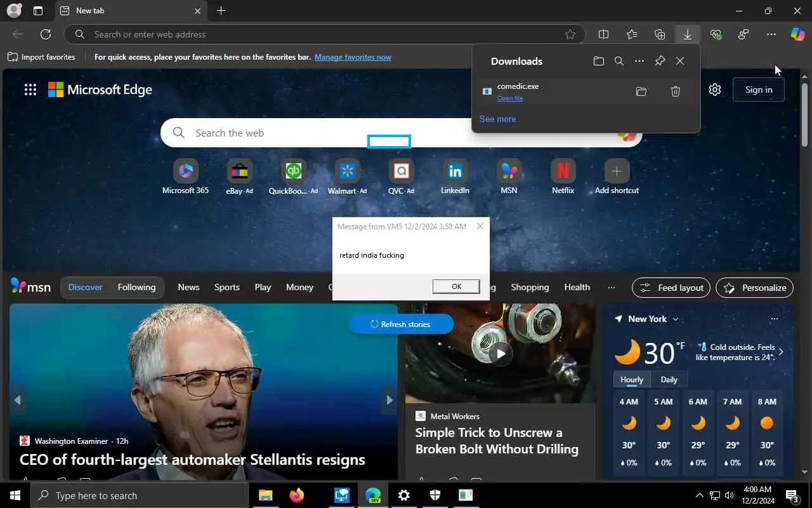Select the Discover tab in MSN feed
Image resolution: width=812 pixels, height=508 pixels.
point(85,287)
